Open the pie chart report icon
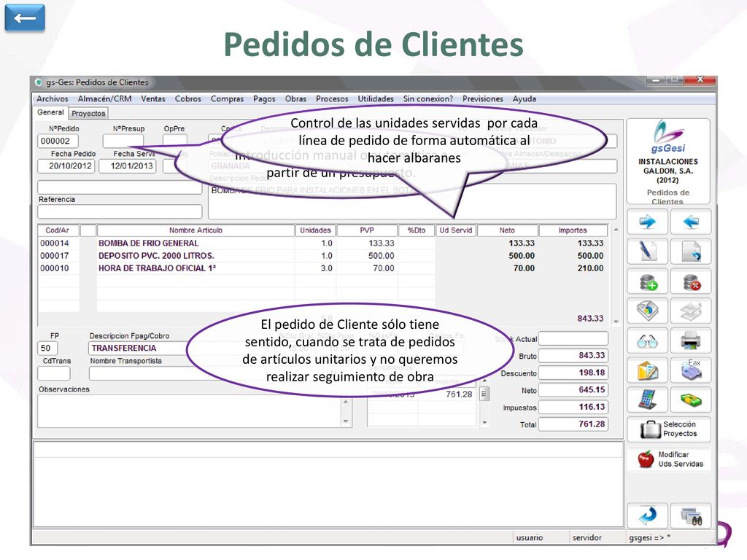 tap(647, 311)
